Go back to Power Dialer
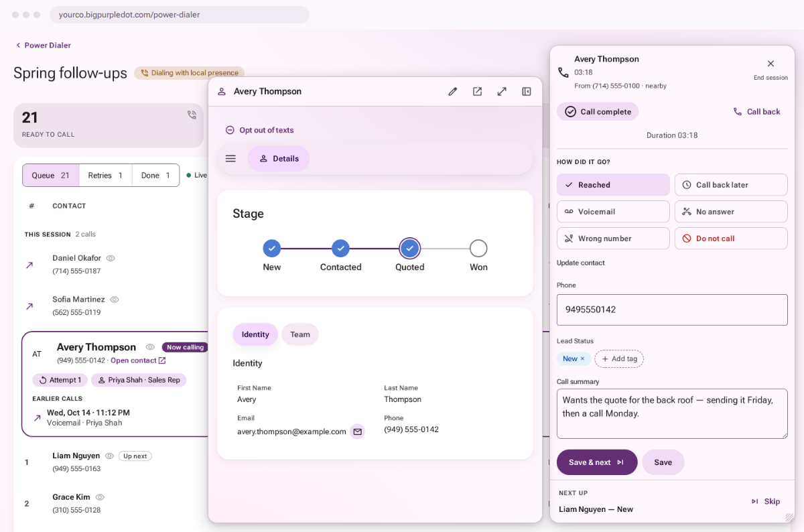 (x=43, y=46)
